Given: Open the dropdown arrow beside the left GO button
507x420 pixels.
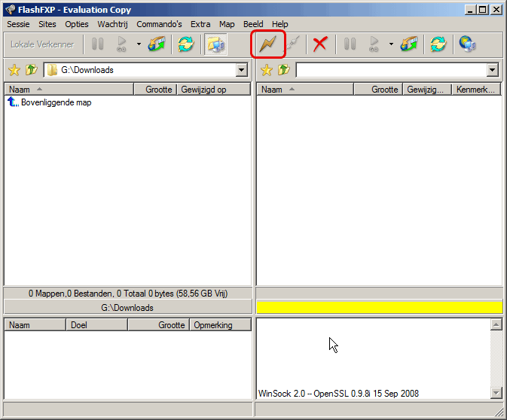Looking at the screenshot, I should pyautogui.click(x=139, y=44).
